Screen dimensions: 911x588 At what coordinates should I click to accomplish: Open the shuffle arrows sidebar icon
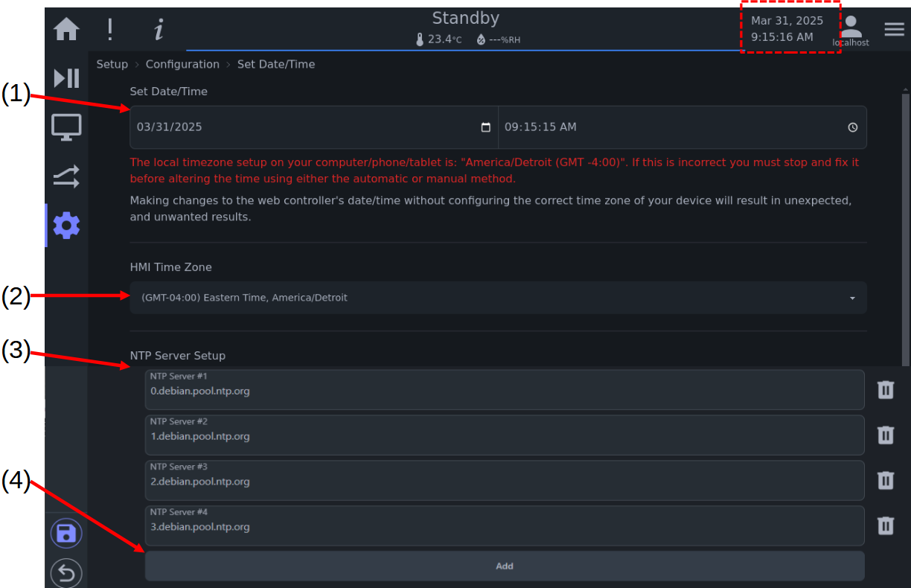[x=66, y=176]
